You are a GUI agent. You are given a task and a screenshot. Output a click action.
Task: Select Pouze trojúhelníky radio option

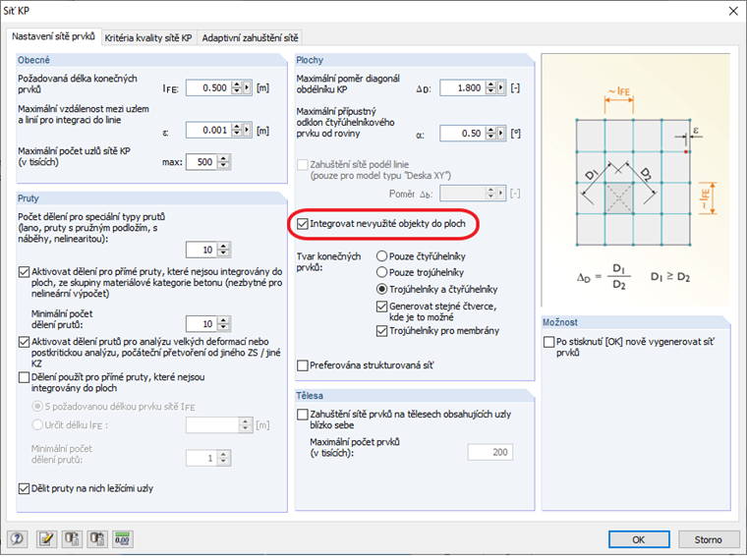click(x=381, y=272)
